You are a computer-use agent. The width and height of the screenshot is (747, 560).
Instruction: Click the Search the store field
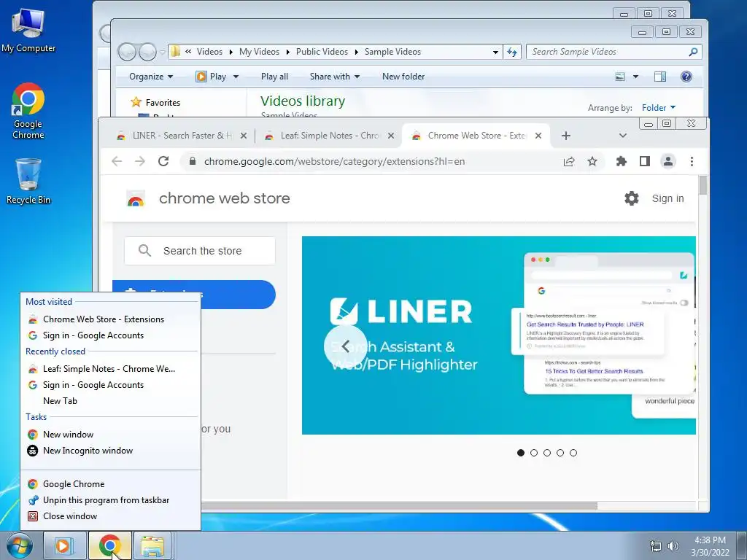pos(200,251)
